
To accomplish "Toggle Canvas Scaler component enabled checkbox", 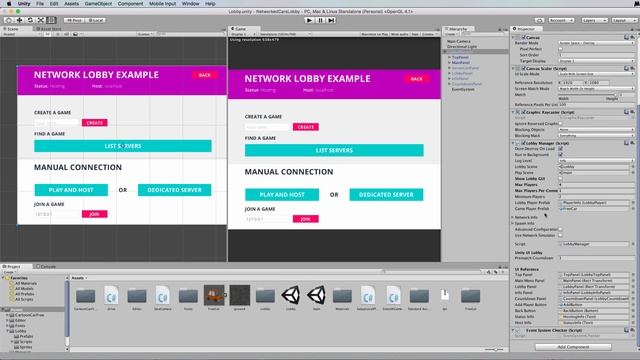I will click(x=523, y=69).
